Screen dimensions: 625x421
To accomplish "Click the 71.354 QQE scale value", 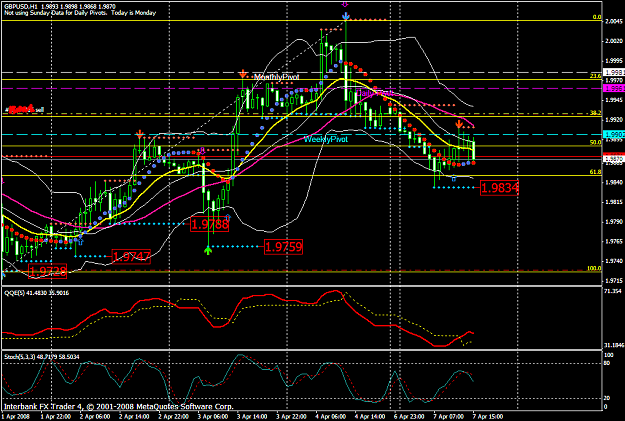I will tap(613, 291).
